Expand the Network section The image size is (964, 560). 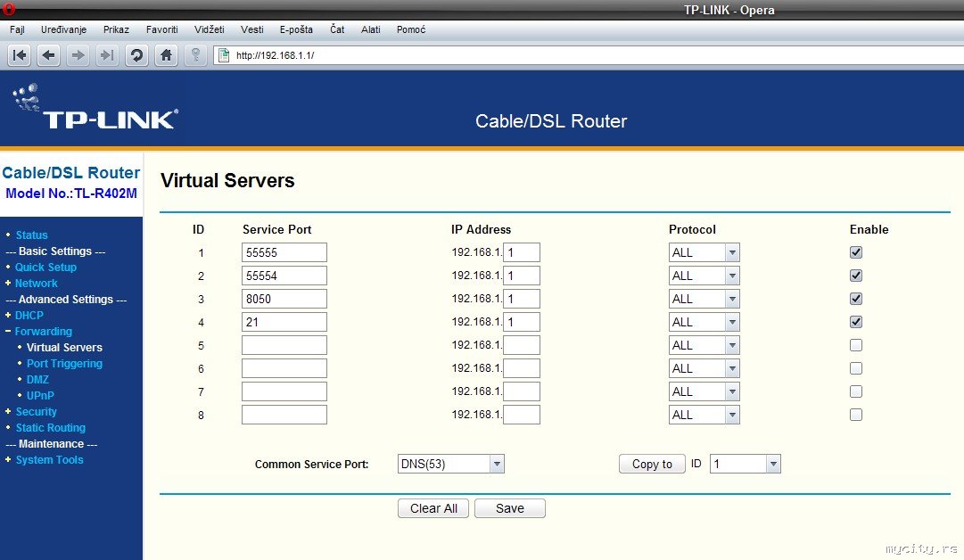37,283
